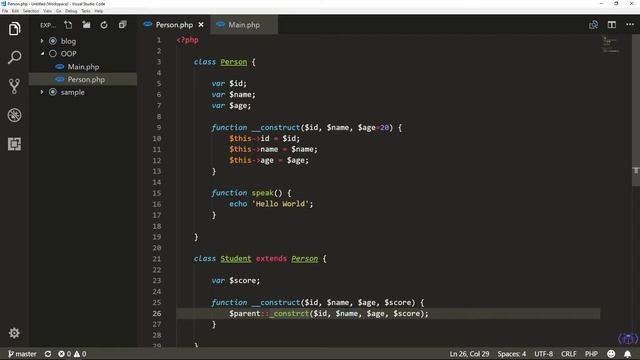Open the Selection menu
The width and height of the screenshot is (640, 360).
point(31,11)
